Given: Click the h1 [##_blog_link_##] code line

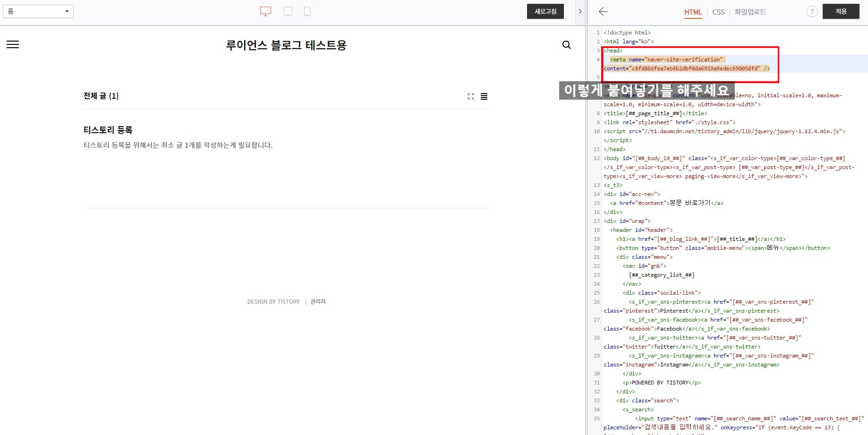Looking at the screenshot, I should point(701,239).
